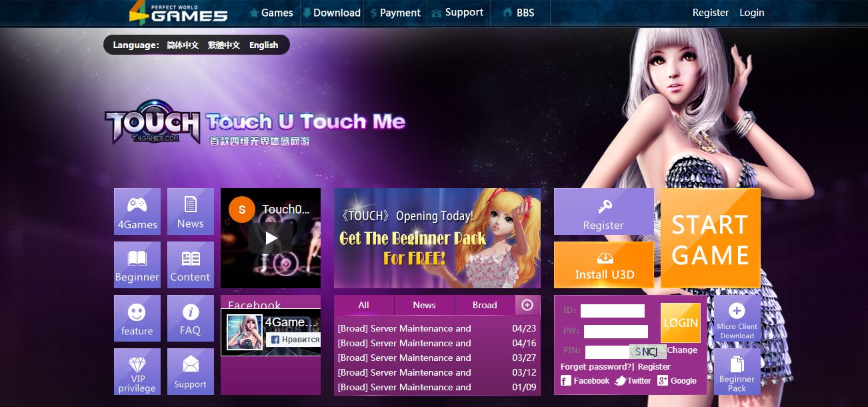Viewport: 868px width, 407px height.
Task: Click the Change captcha link
Action: [682, 350]
